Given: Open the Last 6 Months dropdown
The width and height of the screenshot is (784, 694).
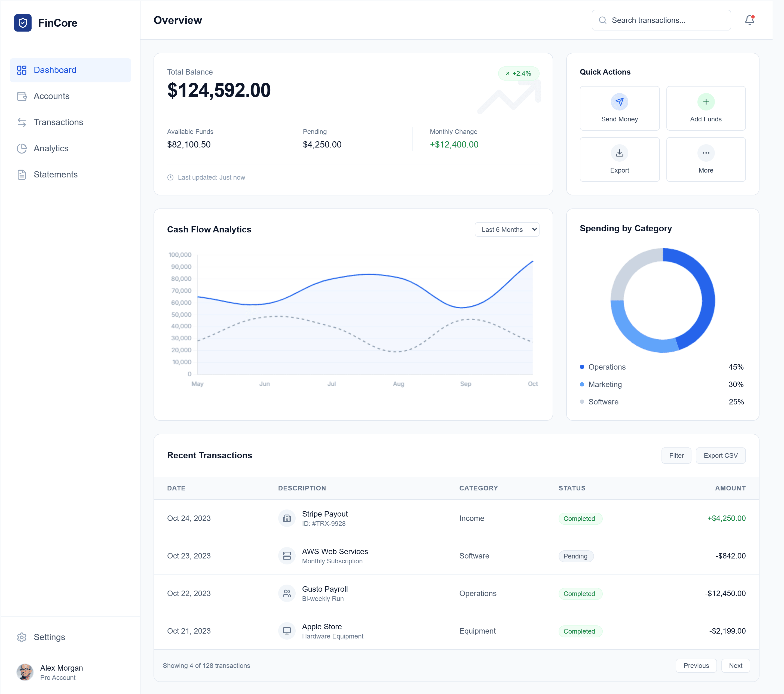Looking at the screenshot, I should (x=507, y=229).
